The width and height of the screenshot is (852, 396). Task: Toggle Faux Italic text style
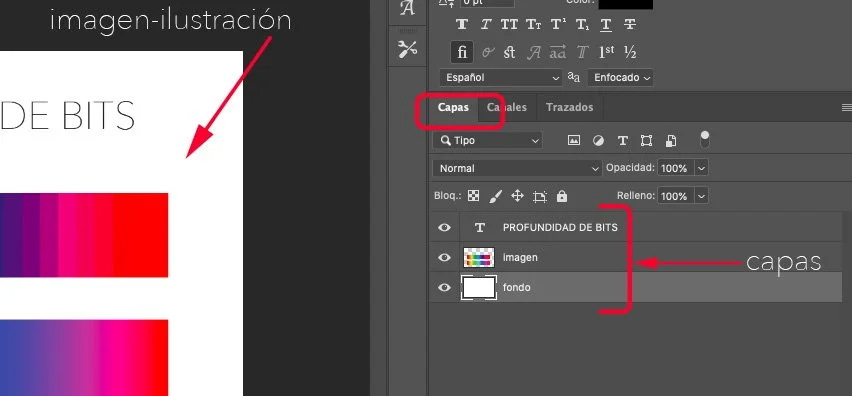(486, 24)
